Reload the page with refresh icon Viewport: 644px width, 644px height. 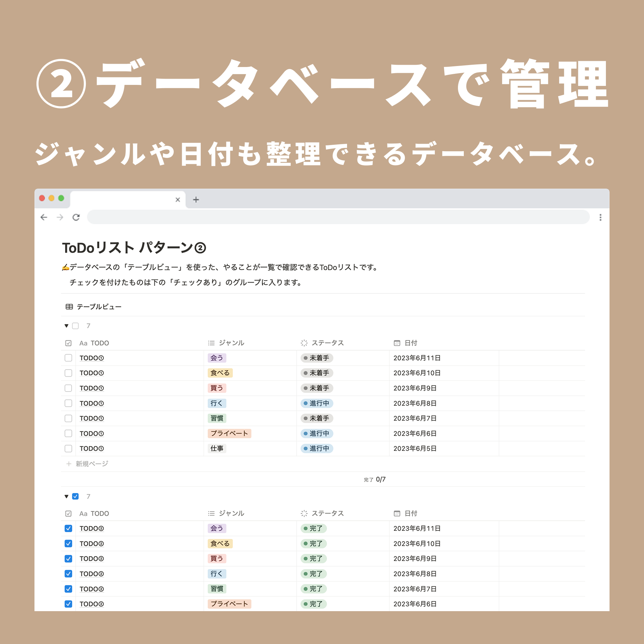tap(76, 217)
